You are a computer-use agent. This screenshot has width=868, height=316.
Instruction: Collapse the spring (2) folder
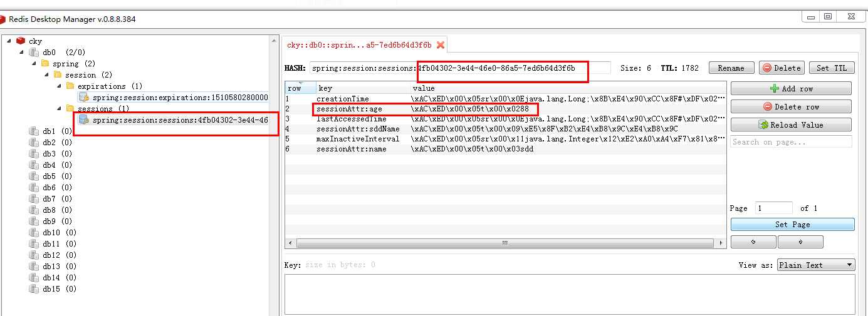pos(34,64)
